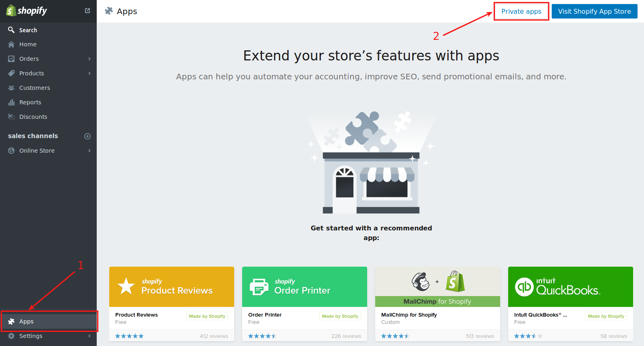Screen dimensions: 644x346
Task: Click the Products tag icon
Action: click(11, 73)
